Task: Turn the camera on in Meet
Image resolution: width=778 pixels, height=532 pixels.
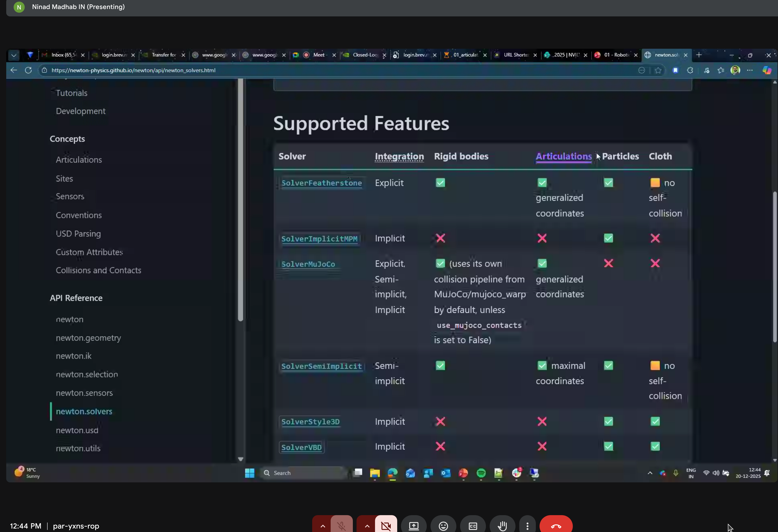Action: (386, 525)
